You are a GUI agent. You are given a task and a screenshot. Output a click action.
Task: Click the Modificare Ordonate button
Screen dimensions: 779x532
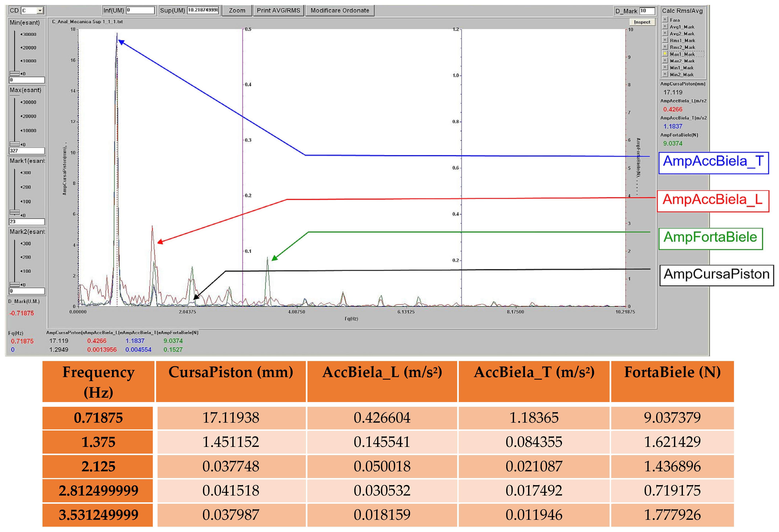pos(340,10)
